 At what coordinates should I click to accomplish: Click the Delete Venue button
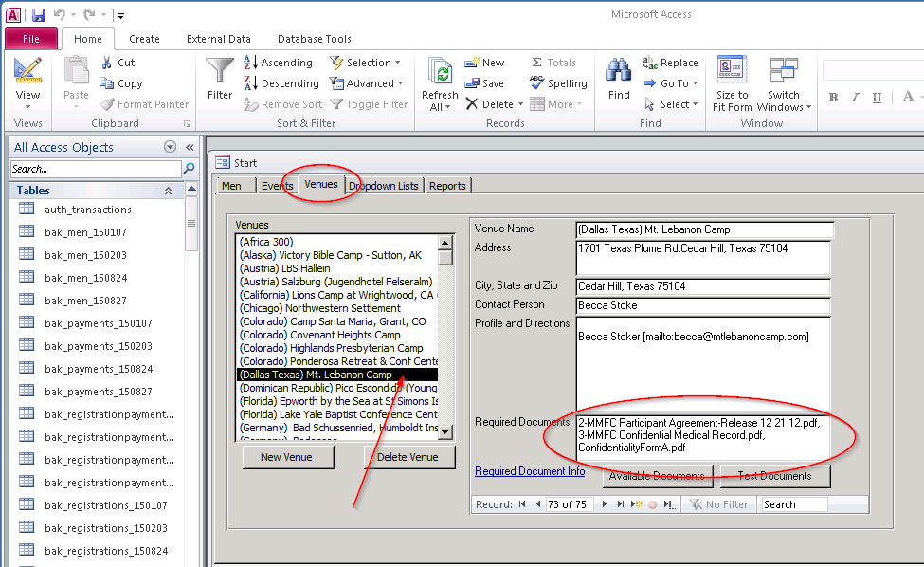click(x=408, y=457)
